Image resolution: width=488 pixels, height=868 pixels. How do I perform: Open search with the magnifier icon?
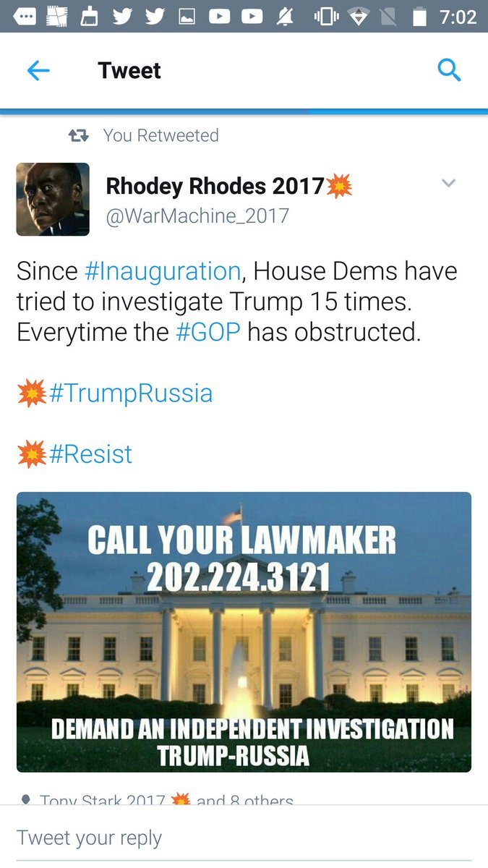(x=449, y=70)
